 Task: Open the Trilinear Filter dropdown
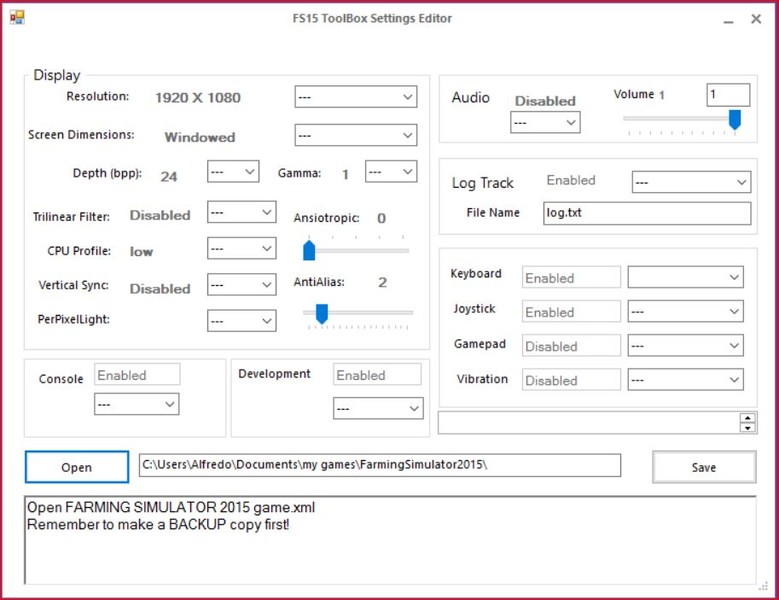click(x=241, y=213)
